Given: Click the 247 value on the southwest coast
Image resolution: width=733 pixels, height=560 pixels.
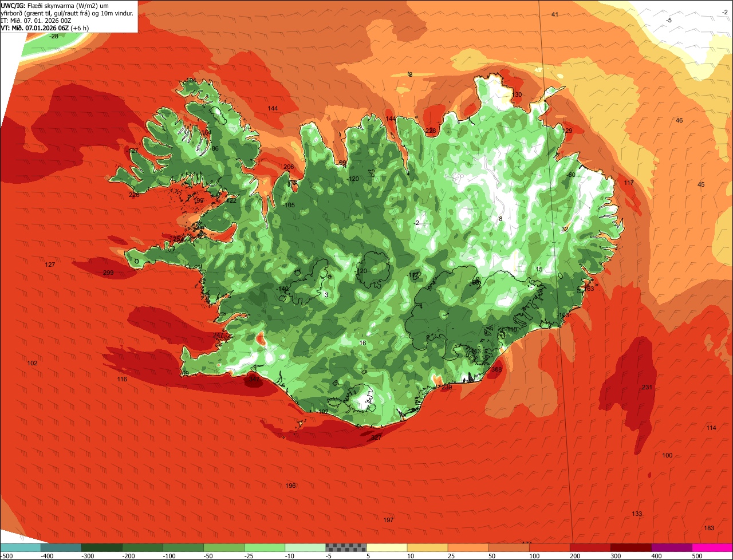Looking at the screenshot, I should (218, 335).
